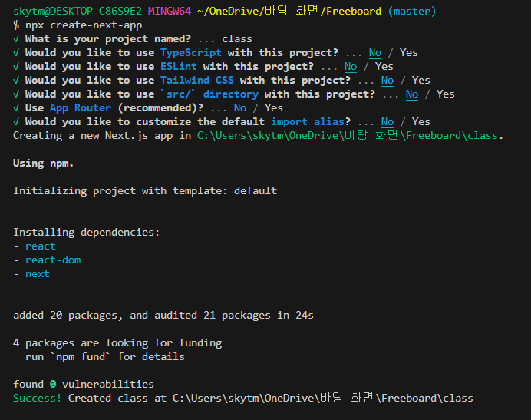Click the underlined 'No' on App Router line
The image size is (531, 420).
pyautogui.click(x=240, y=108)
